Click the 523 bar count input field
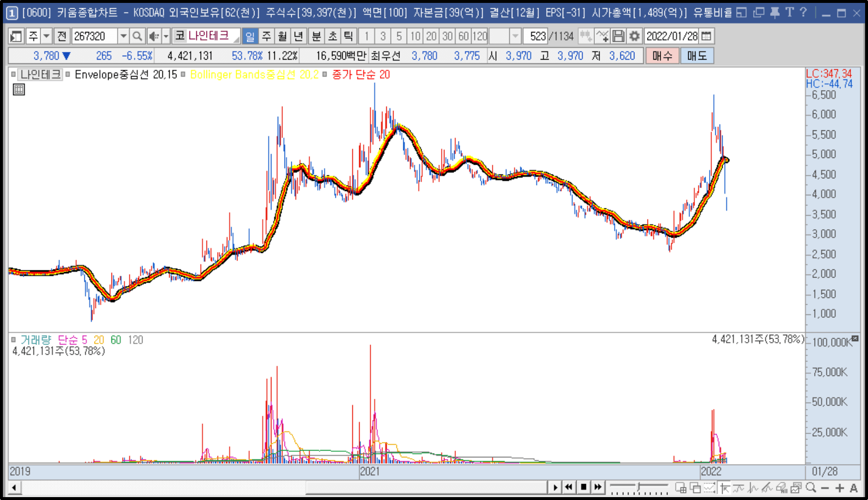The height and width of the screenshot is (500, 868). [x=536, y=36]
